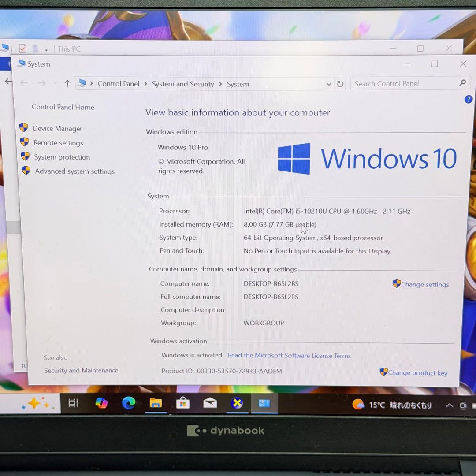Read the Microsoft Software License Terms
This screenshot has height=476, width=476.
click(x=289, y=356)
